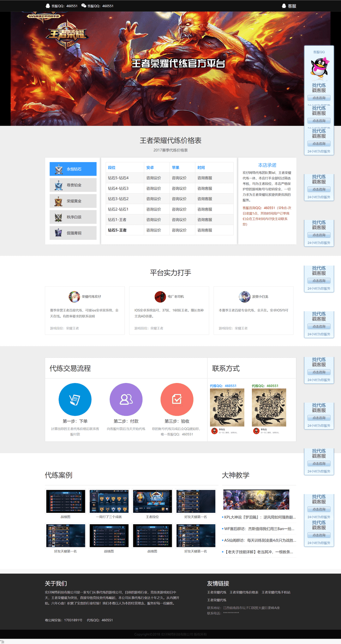This screenshot has width=341, height=644.
Task: Click the 粤公网安备 17031891号 record
Action: coord(63,620)
